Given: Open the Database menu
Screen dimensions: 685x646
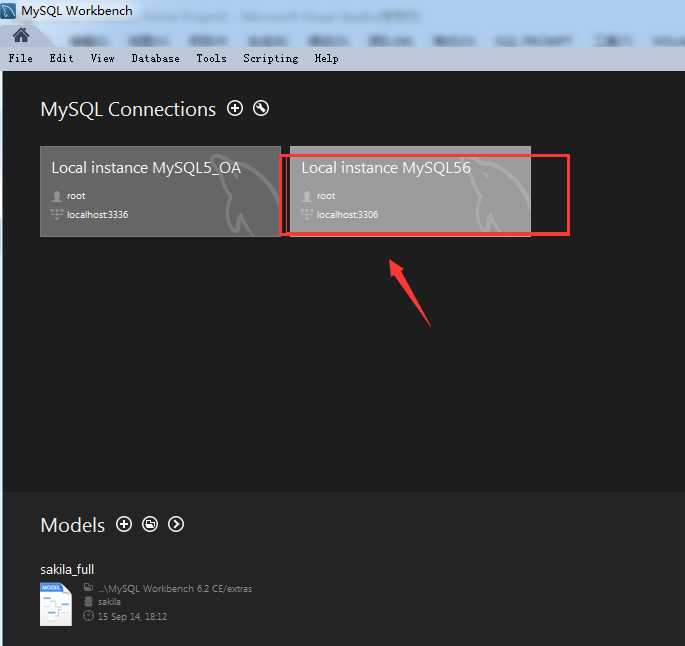Looking at the screenshot, I should click(x=156, y=59).
